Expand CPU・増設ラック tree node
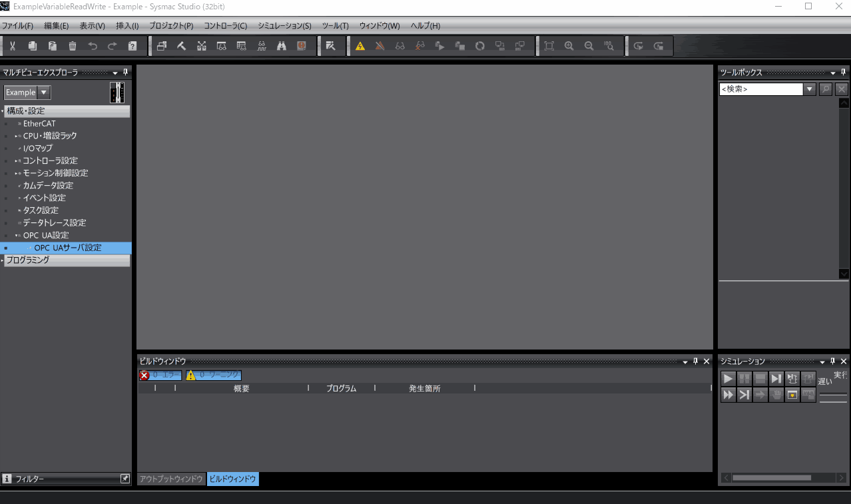Screen dimensions: 851x504 (x=17, y=136)
